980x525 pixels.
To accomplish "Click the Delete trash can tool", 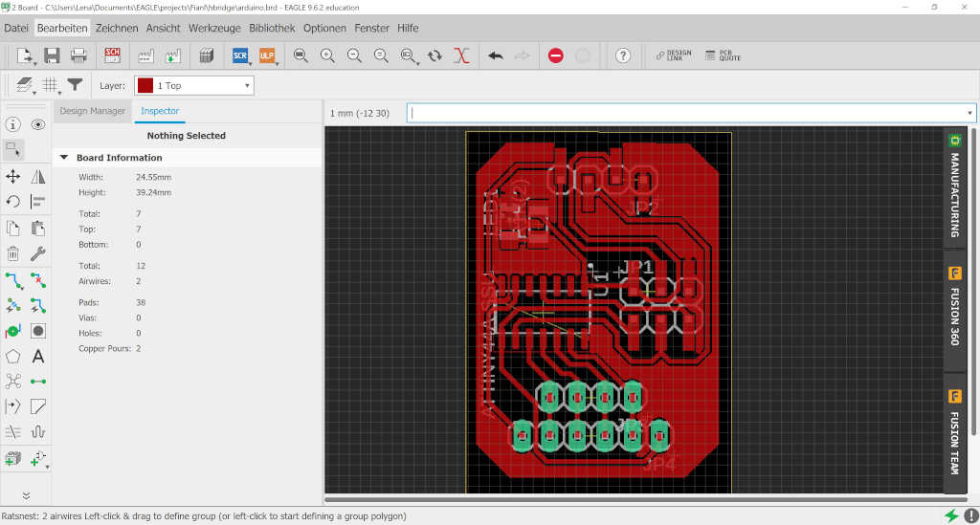I will click(x=13, y=253).
